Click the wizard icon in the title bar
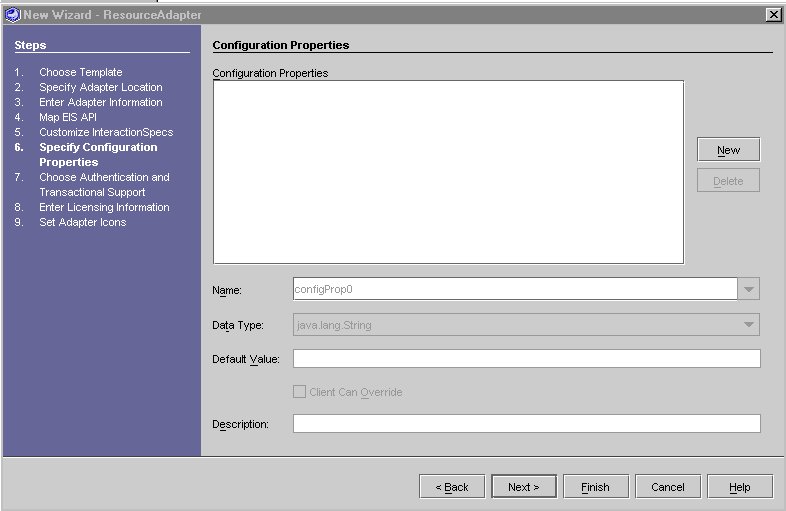 click(x=13, y=15)
